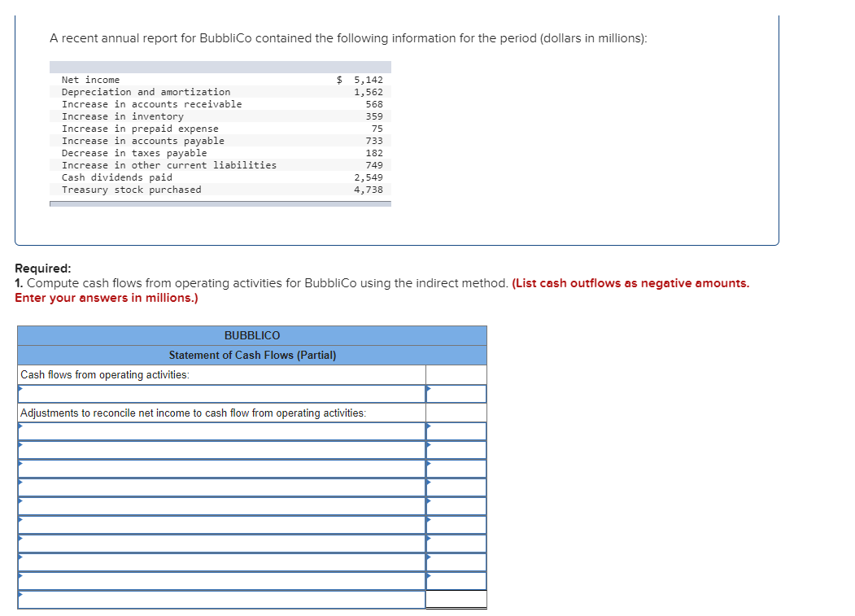The image size is (855, 616).
Task: Click the '359' inventory value
Action: [x=374, y=116]
